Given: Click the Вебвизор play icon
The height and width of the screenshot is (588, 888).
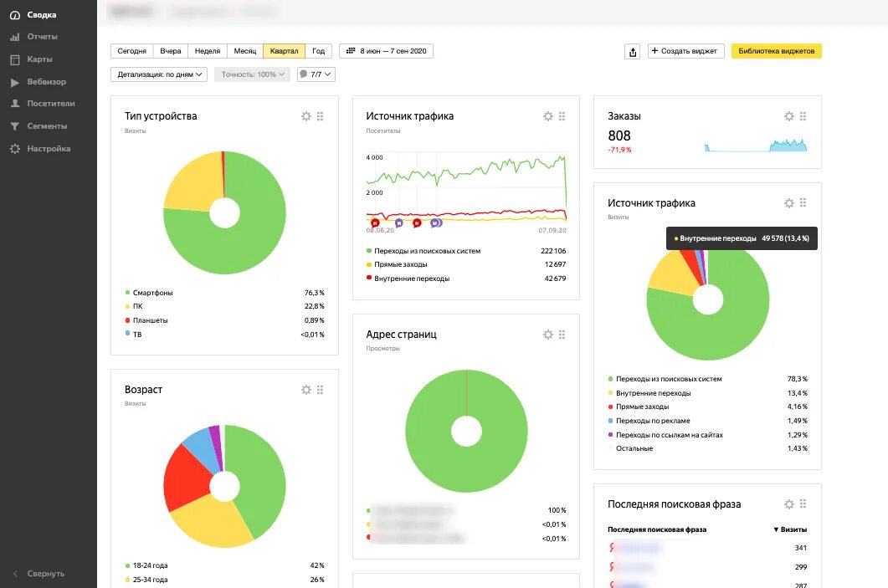Looking at the screenshot, I should (15, 82).
